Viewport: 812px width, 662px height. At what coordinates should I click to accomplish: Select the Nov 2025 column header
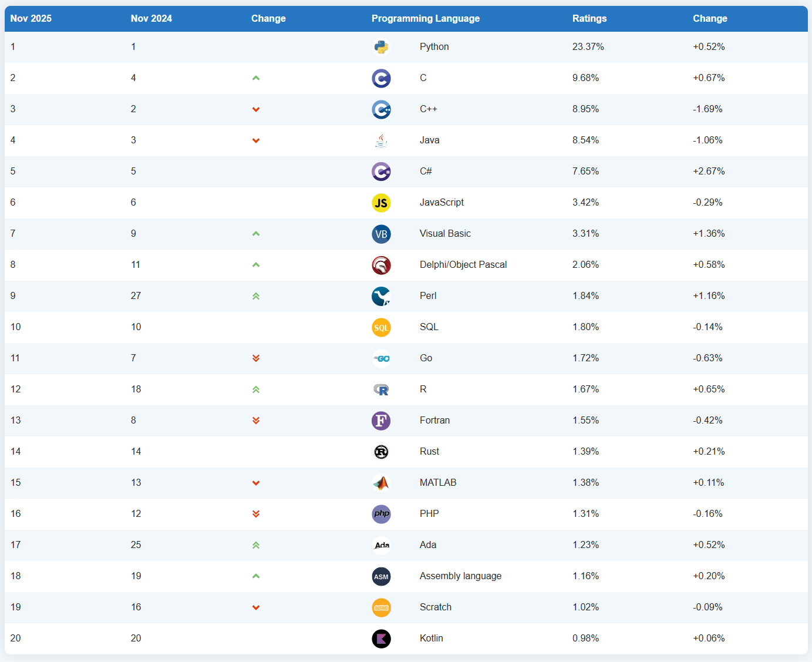(31, 18)
